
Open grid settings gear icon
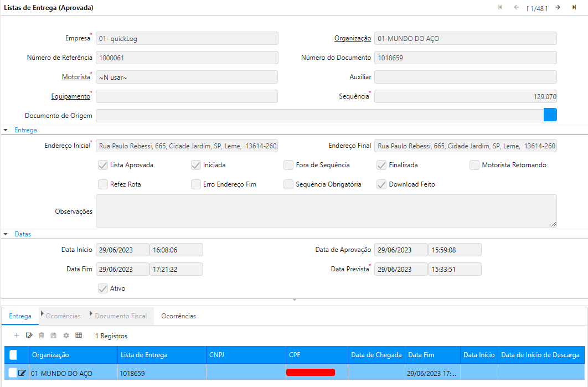click(x=66, y=336)
